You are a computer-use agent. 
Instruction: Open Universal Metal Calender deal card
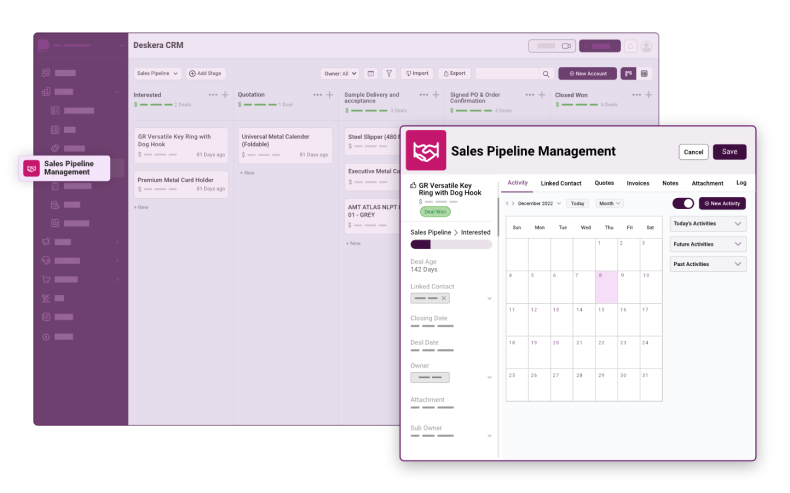tap(285, 145)
